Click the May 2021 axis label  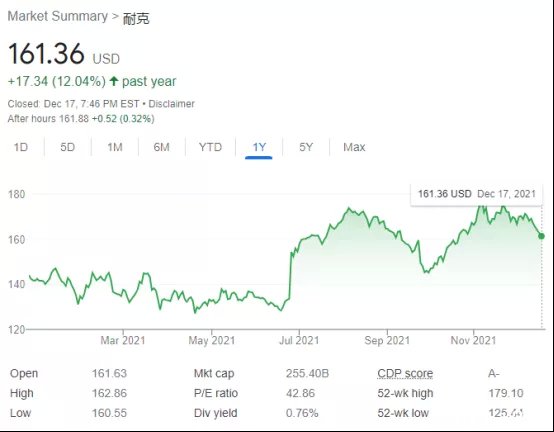click(212, 341)
